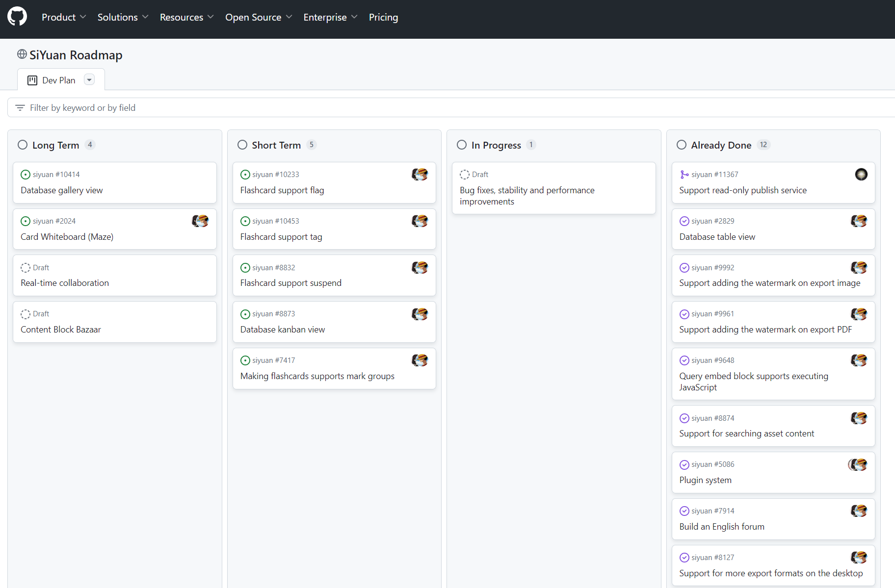Expand the Open Source menu
Viewport: 895px width, 588px height.
click(259, 17)
